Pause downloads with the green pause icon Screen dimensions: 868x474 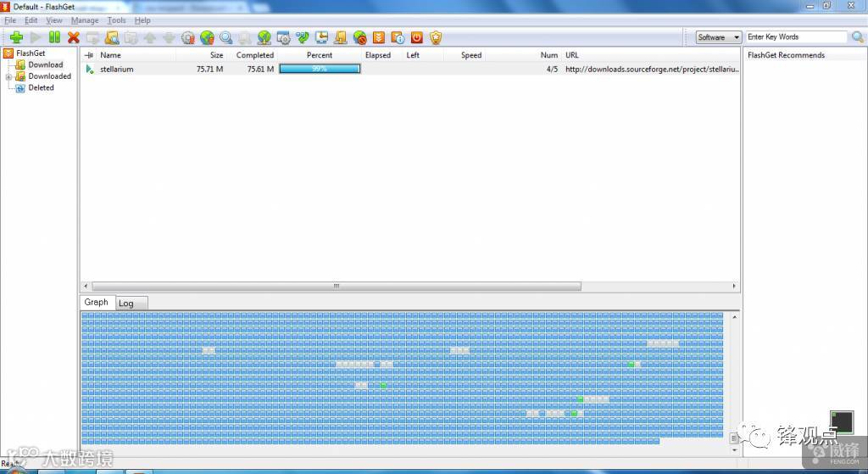[x=54, y=37]
